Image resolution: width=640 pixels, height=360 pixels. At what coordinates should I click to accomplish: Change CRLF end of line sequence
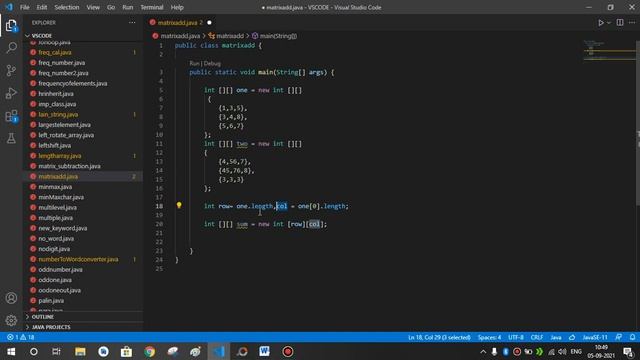[x=537, y=338]
